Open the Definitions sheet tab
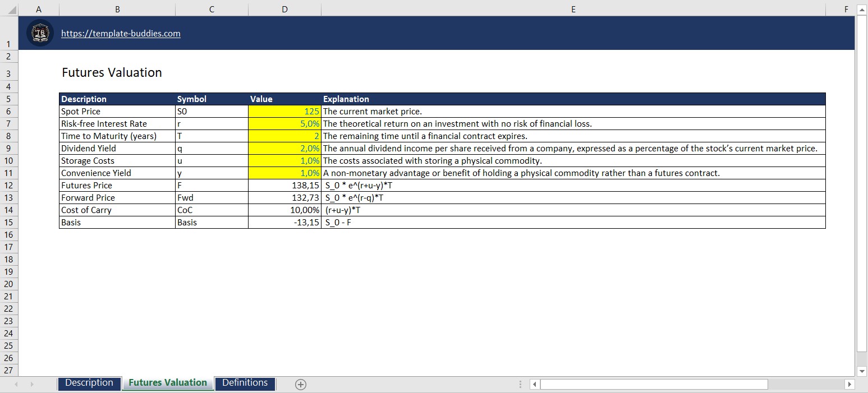The width and height of the screenshot is (868, 393). (245, 383)
